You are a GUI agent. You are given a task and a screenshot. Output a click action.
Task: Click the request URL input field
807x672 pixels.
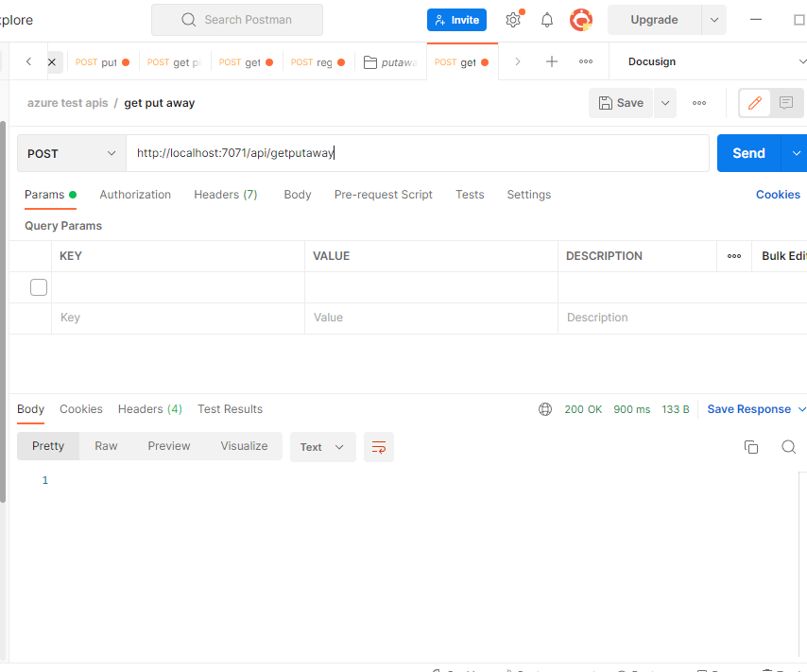(418, 153)
